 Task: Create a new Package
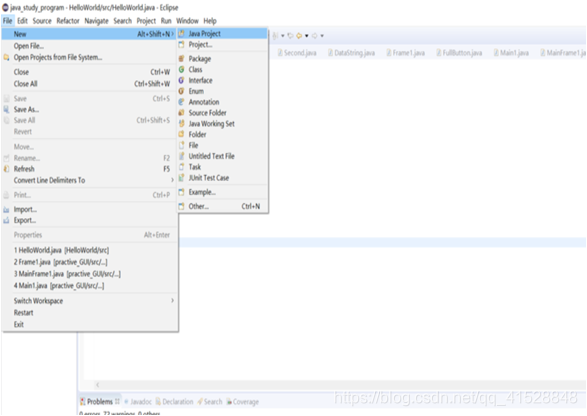[x=222, y=59]
